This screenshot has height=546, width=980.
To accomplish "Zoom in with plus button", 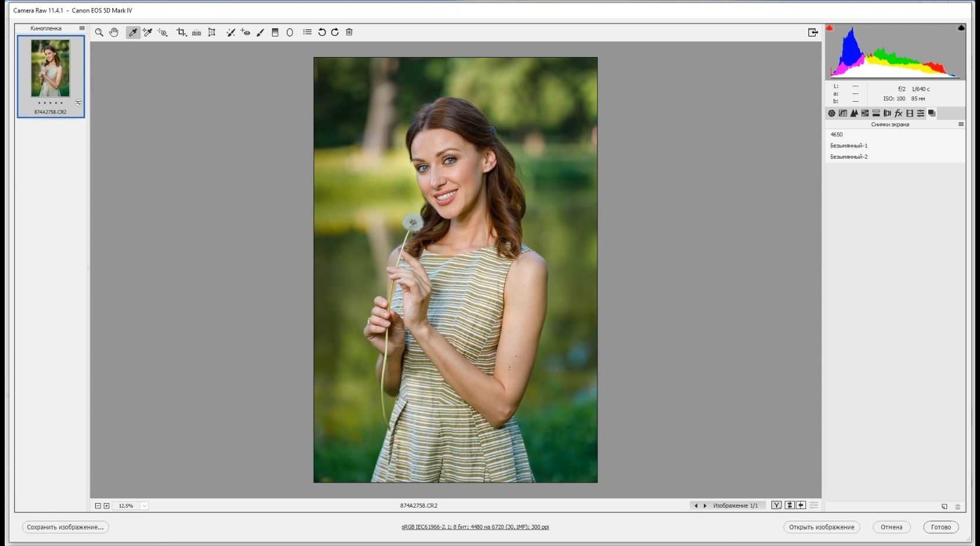I will pos(106,505).
